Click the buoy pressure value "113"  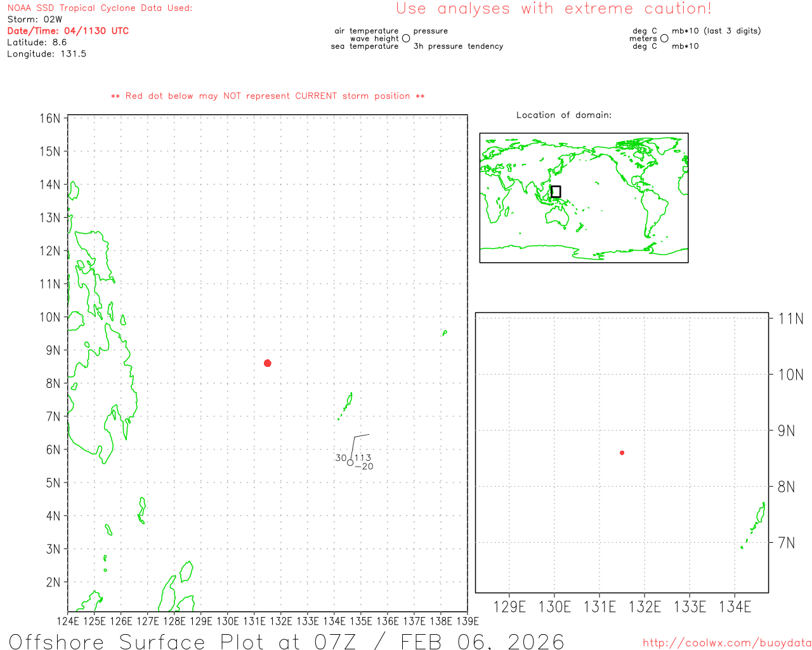[x=363, y=458]
